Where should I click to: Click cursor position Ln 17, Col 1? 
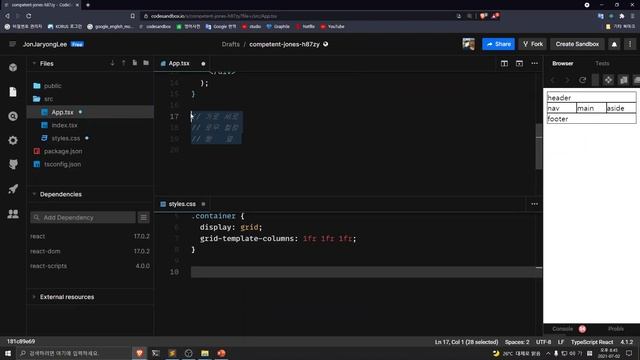pos(466,342)
